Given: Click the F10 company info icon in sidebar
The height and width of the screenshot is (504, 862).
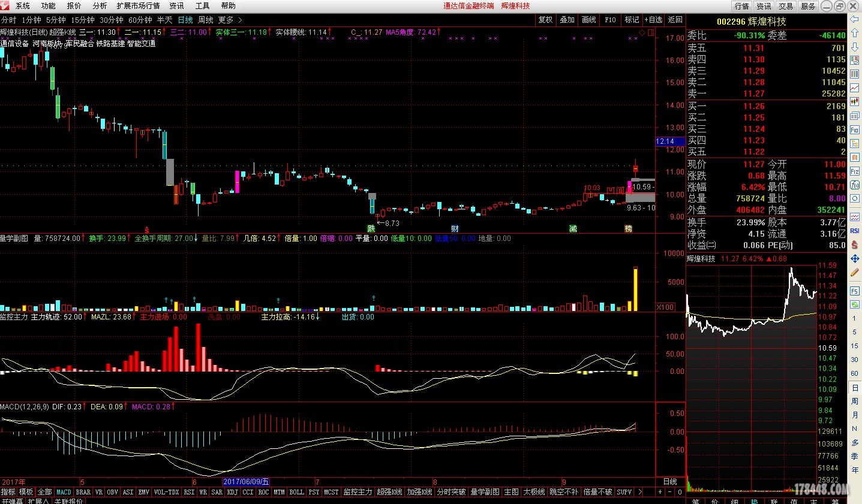Looking at the screenshot, I should [855, 129].
